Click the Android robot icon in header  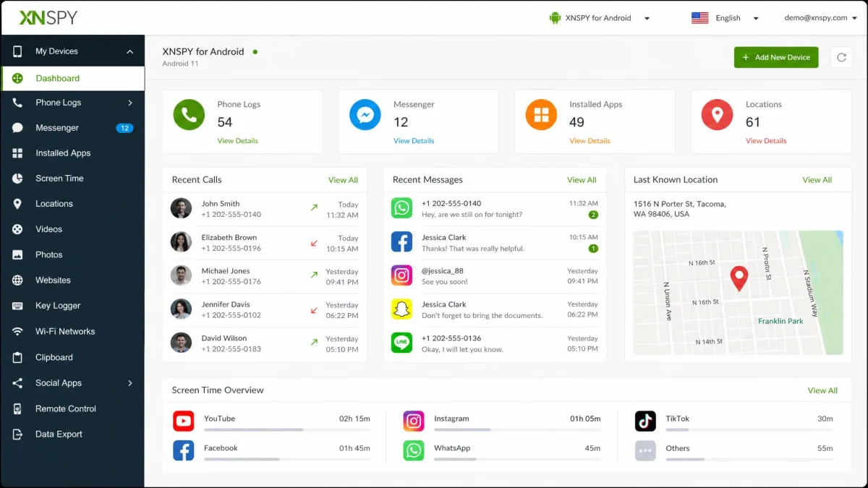[556, 18]
